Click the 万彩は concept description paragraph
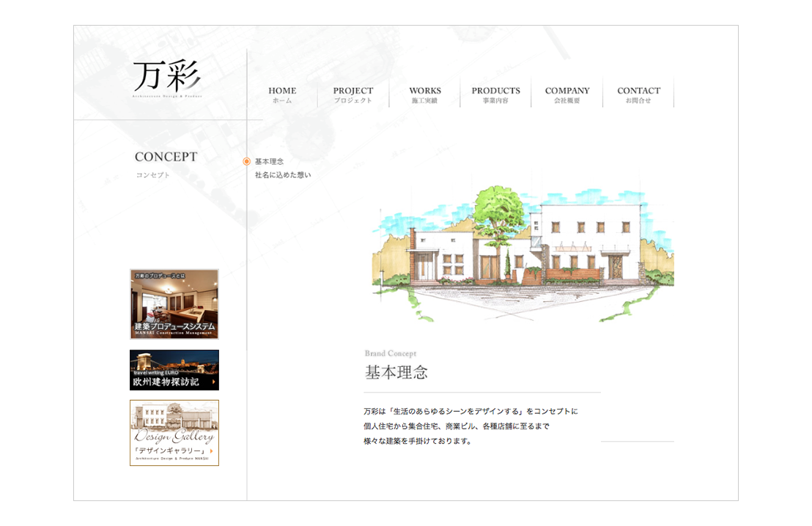The height and width of the screenshot is (526, 812). (470, 426)
